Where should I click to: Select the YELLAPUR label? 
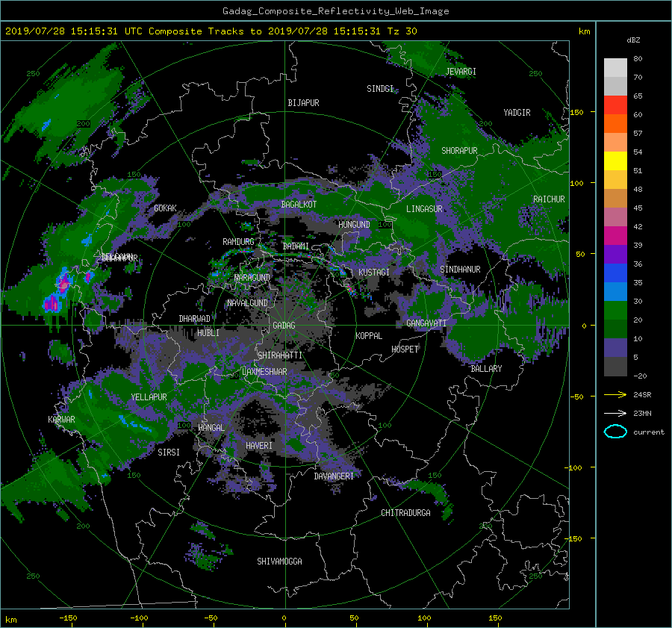coord(149,397)
